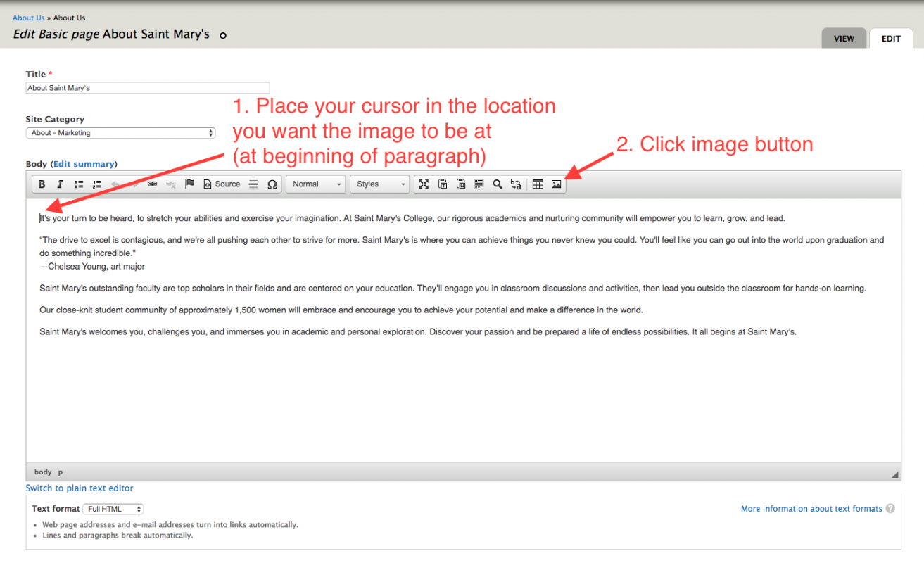
Task: Click the paragraph starting "Our close-knit student community"
Action: click(341, 310)
